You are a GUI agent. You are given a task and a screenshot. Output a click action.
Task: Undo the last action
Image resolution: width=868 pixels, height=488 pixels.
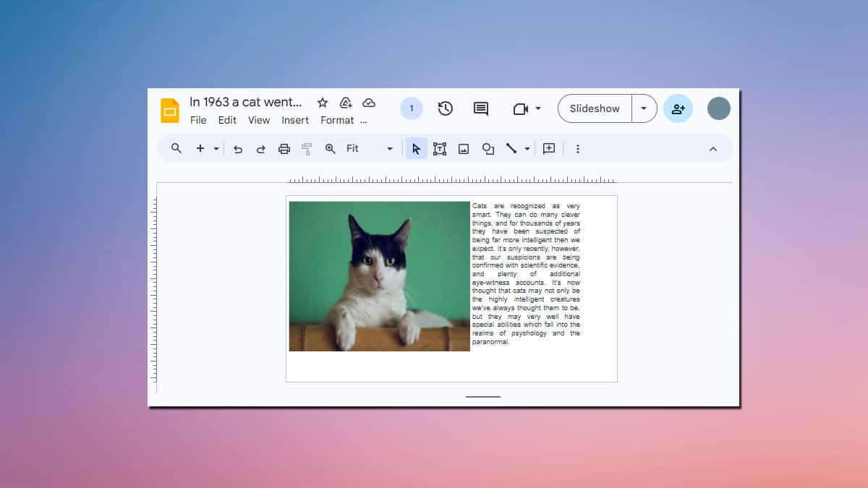(238, 148)
